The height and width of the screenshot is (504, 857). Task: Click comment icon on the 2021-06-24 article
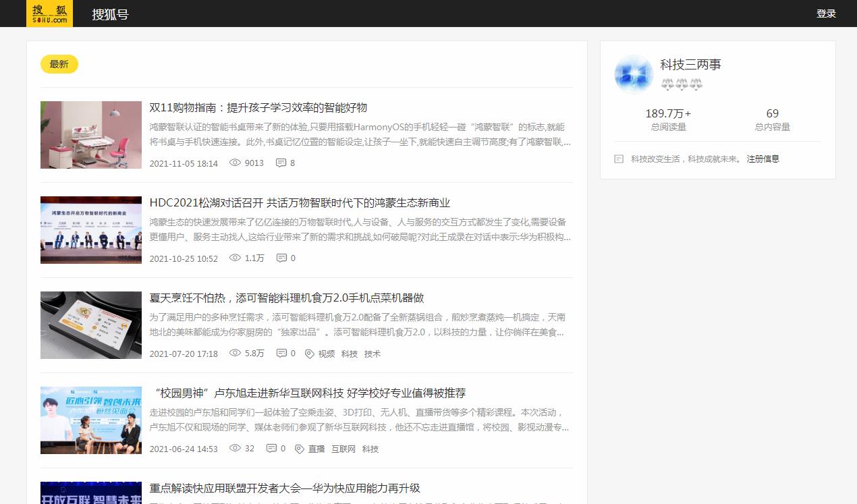pos(271,448)
